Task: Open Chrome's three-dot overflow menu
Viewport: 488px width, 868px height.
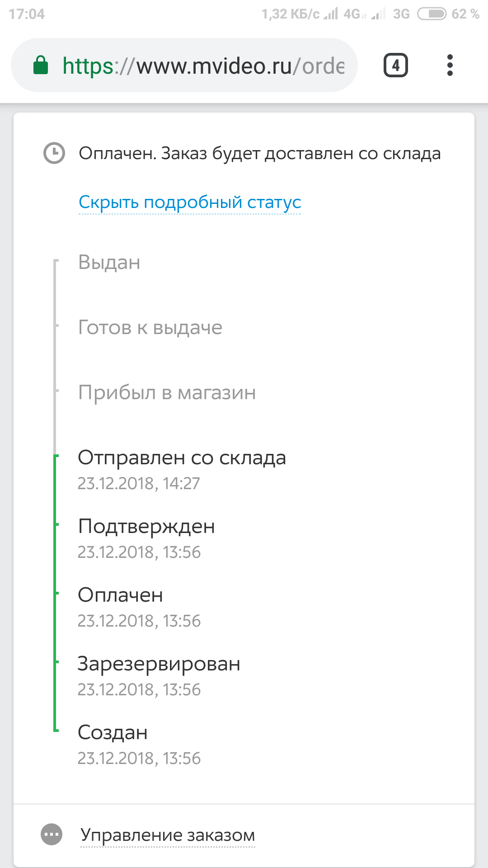Action: pos(450,66)
